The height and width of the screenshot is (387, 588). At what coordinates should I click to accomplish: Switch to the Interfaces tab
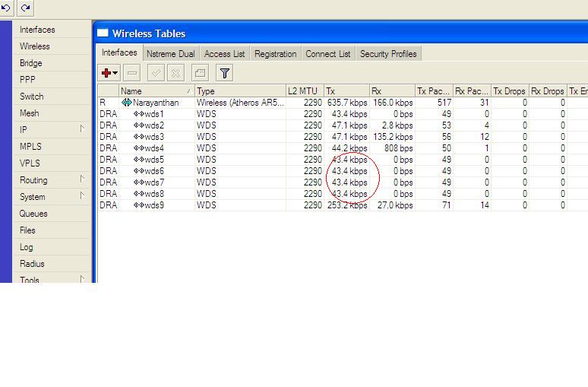tap(119, 52)
